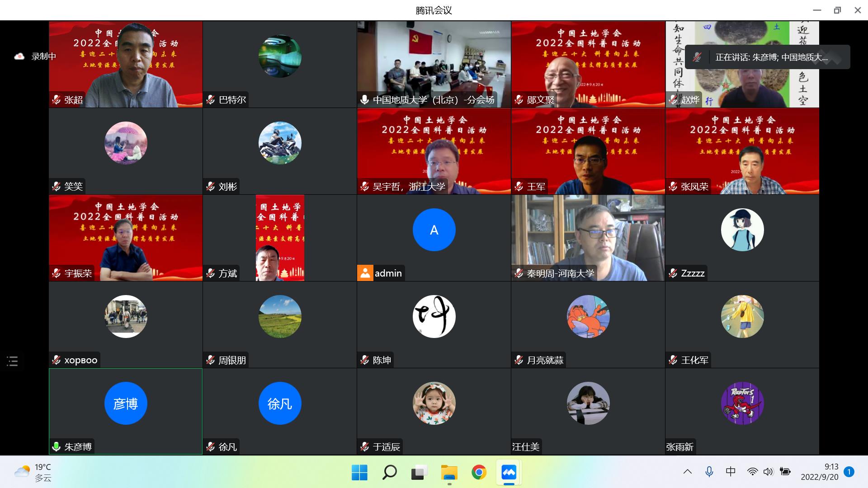Click 王化军's muted microphone icon

[x=673, y=360]
